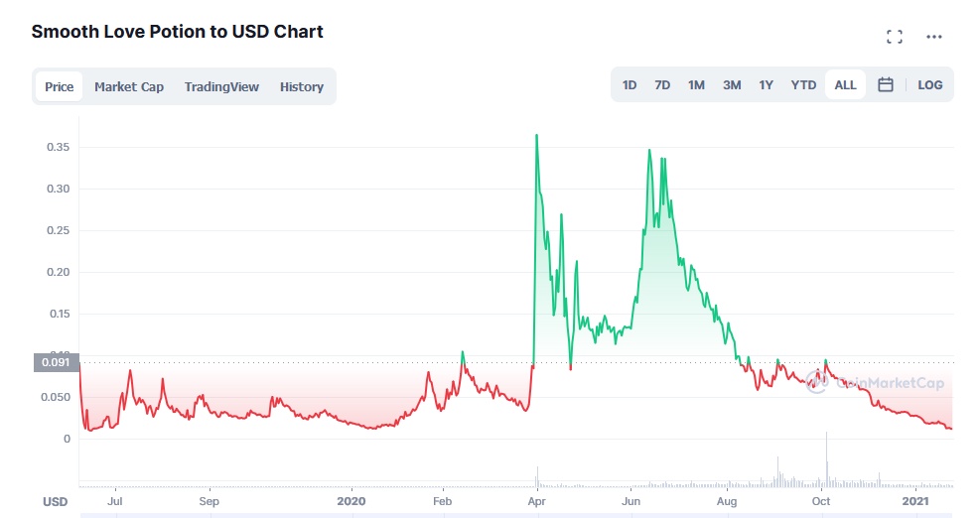Open the fullscreen chart view icon

895,37
